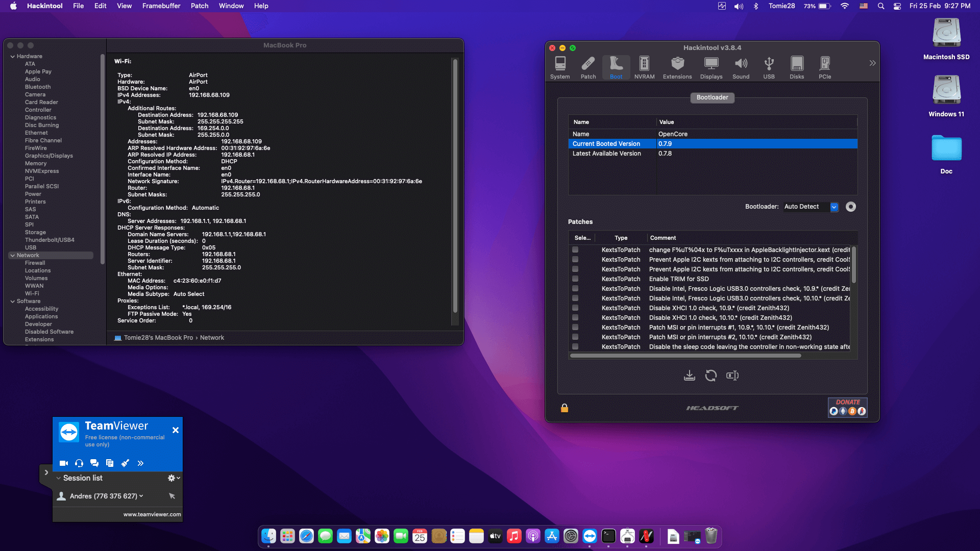Select the Boot section in Hackintool toolbar
This screenshot has width=980, height=551.
616,67
